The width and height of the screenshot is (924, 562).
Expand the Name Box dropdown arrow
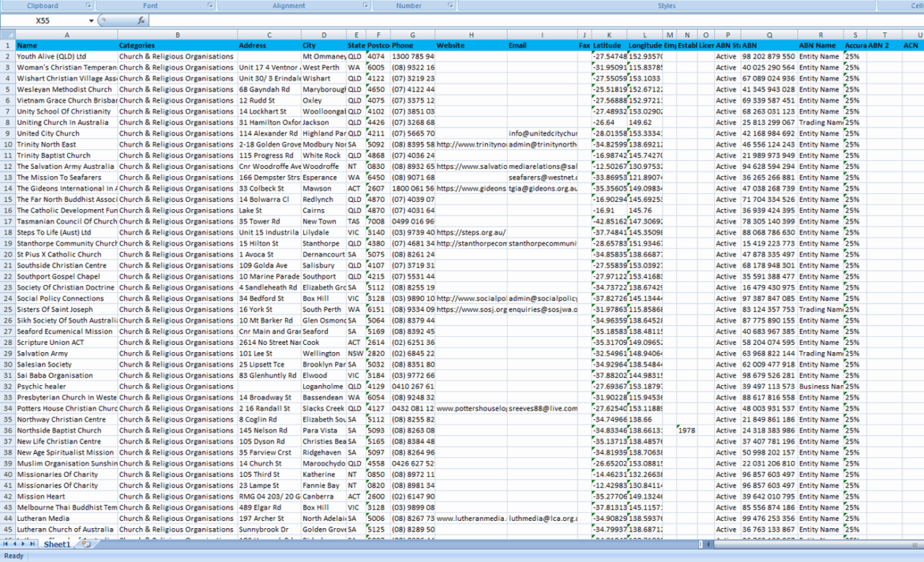[x=91, y=21]
